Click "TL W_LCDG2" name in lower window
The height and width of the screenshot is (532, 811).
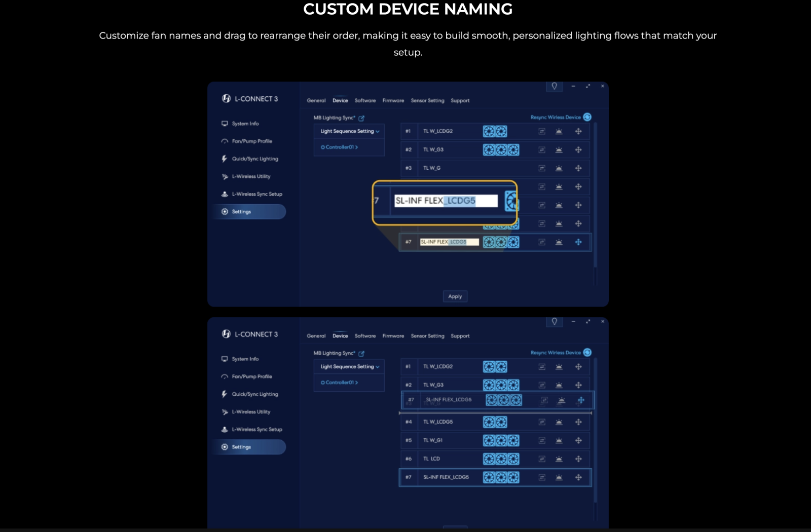pos(438,367)
